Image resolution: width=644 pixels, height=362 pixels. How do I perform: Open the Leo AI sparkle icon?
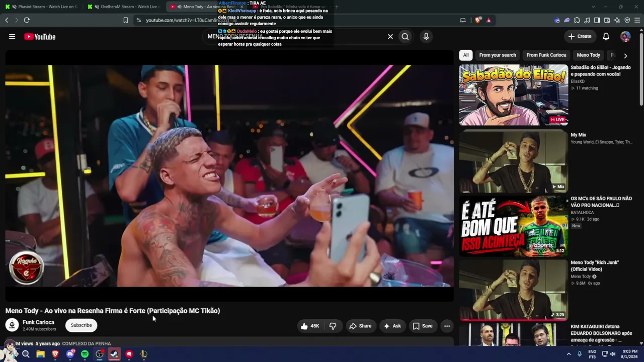617,20
